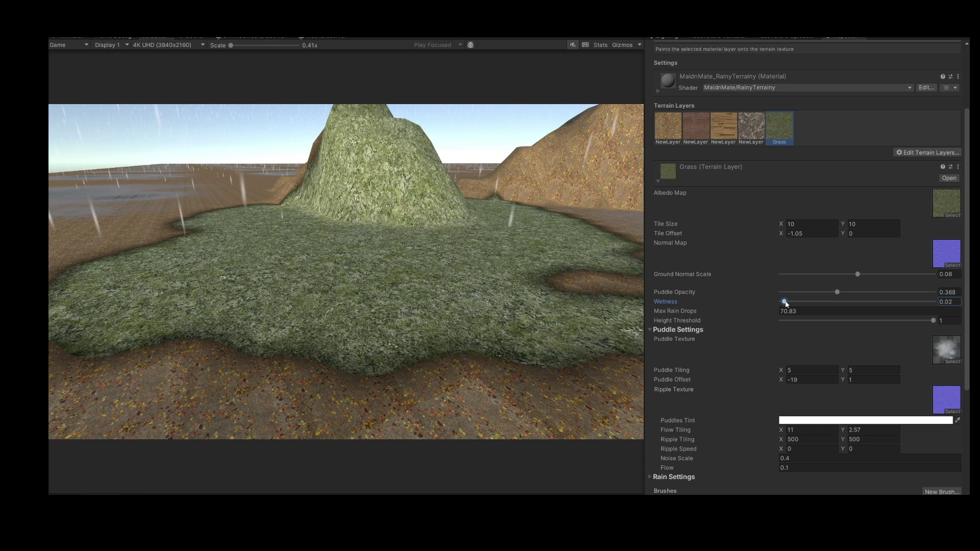Click the Max Rain Drops field
Viewport: 980px width, 551px height.
870,311
